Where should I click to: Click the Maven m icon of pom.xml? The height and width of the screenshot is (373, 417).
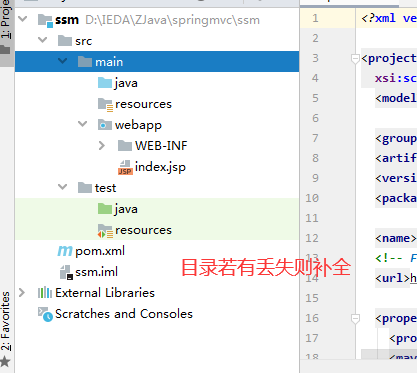pyautogui.click(x=65, y=251)
